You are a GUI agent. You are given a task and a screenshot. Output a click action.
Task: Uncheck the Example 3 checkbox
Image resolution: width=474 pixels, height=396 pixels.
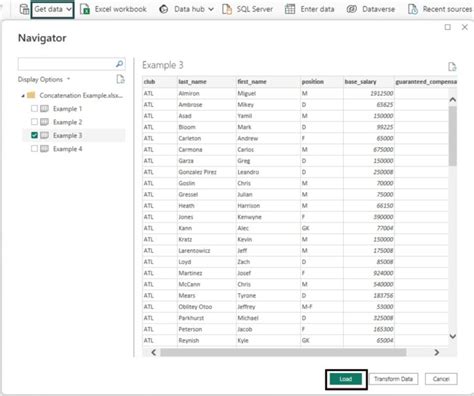click(x=34, y=135)
